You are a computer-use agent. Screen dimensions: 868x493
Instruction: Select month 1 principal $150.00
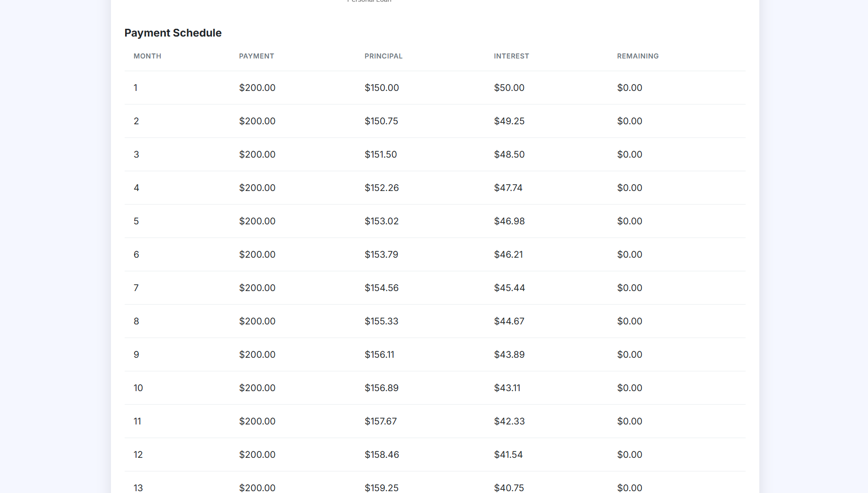tap(381, 88)
